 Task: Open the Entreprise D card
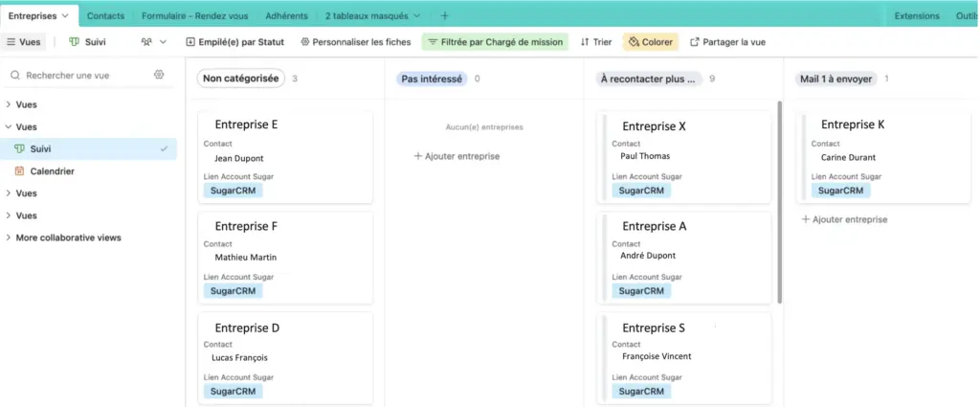pos(285,359)
